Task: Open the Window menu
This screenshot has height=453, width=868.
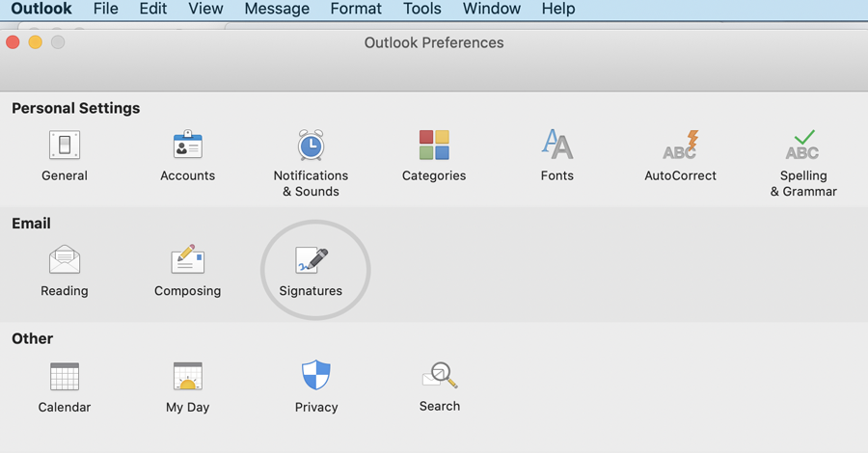Action: tap(492, 9)
